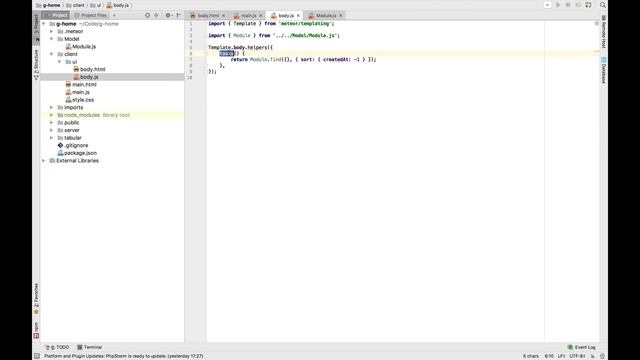Click the client breadcrumb in navigation bar
The image size is (640, 360).
[76, 5]
